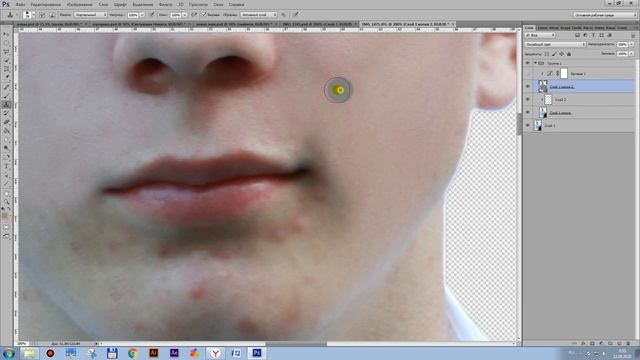
Task: Select the Dodge tool
Action: click(7, 148)
